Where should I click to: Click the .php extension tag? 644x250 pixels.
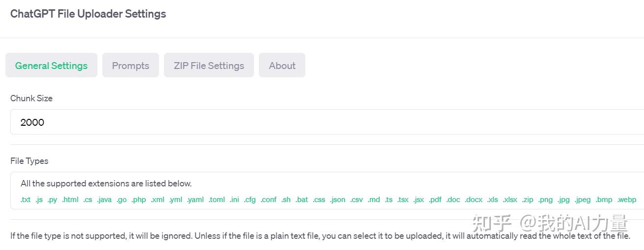click(138, 200)
